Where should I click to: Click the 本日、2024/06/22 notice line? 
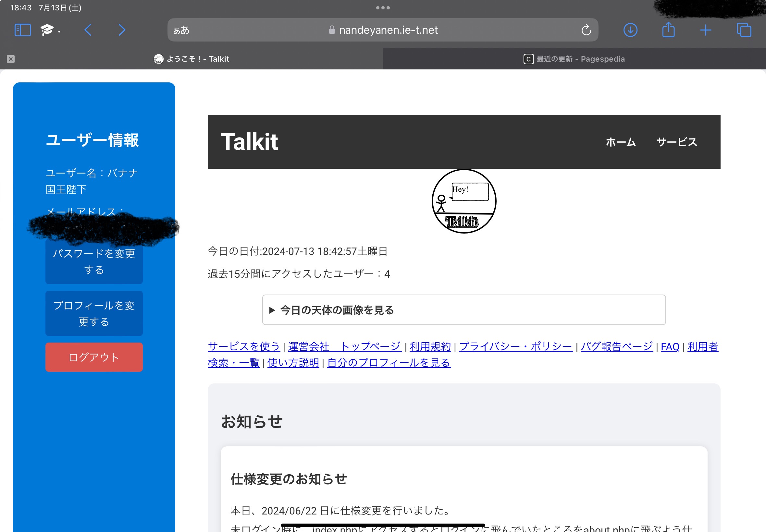[341, 511]
